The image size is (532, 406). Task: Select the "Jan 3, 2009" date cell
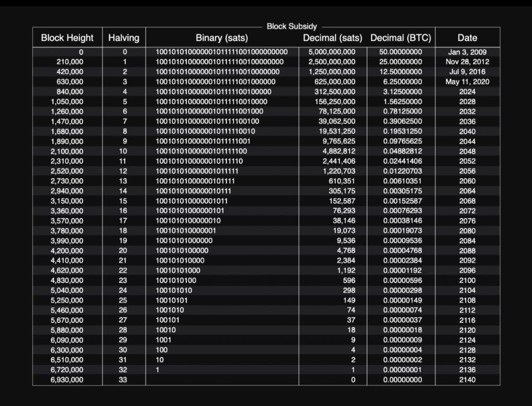point(467,52)
